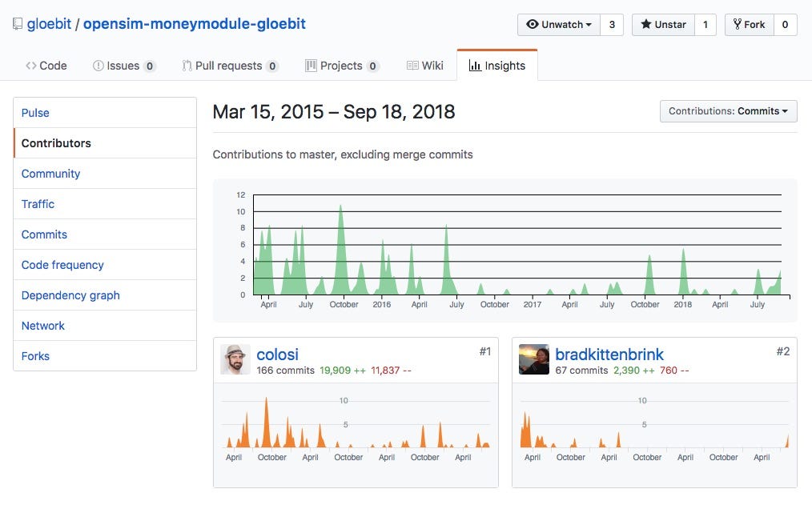This screenshot has width=812, height=509.
Task: Click colosi's avatar picture
Action: pyautogui.click(x=235, y=359)
